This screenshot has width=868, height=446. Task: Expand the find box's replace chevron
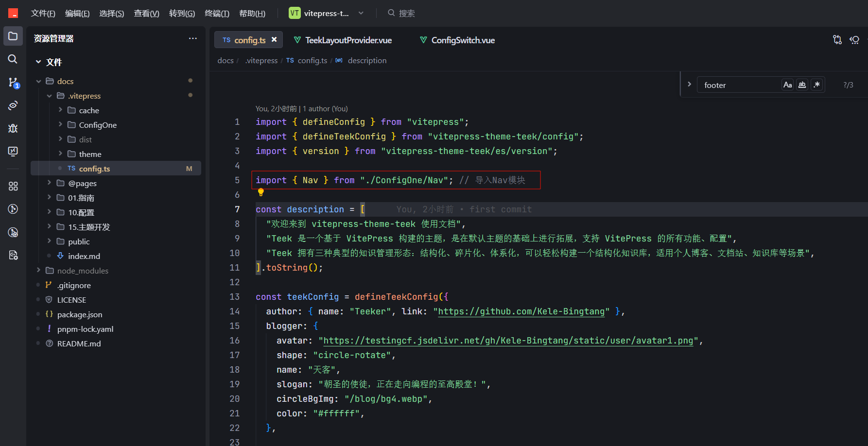tap(689, 84)
